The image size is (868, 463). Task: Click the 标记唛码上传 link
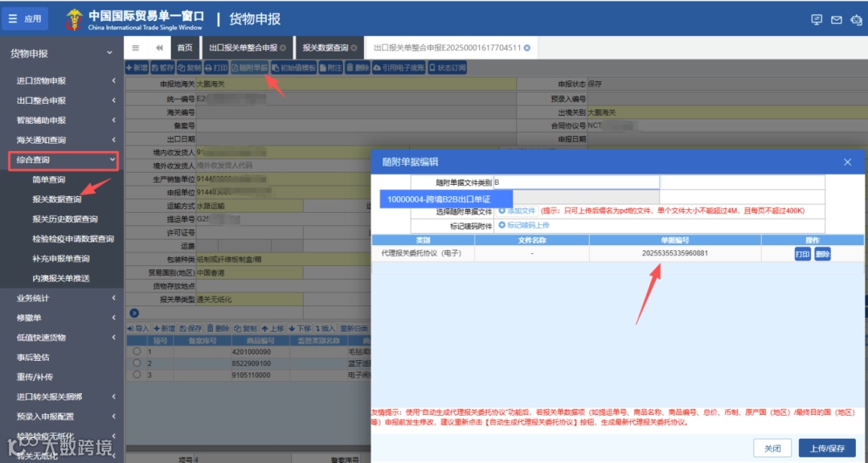click(x=524, y=225)
